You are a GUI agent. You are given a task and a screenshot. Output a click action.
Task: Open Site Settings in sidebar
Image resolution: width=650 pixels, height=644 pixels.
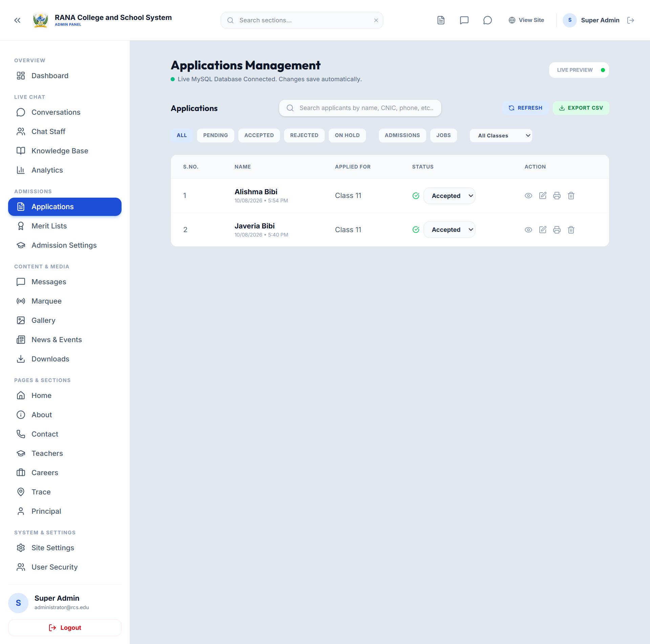[x=65, y=548]
